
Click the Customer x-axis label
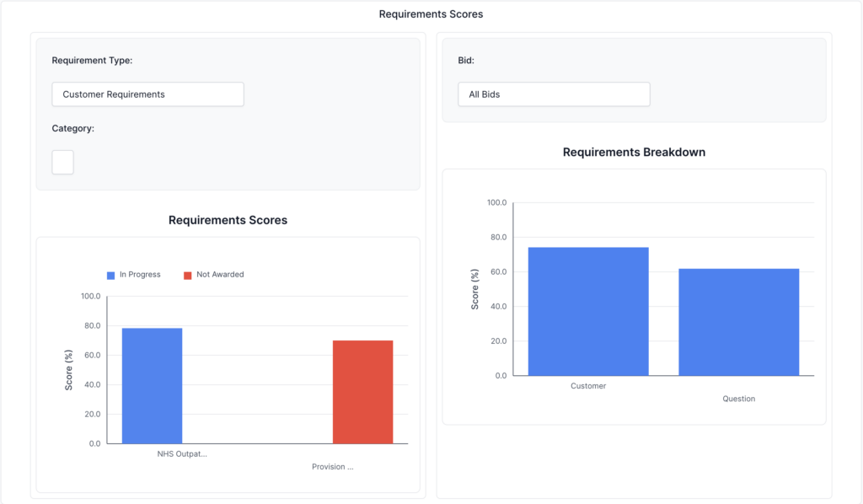coord(588,386)
